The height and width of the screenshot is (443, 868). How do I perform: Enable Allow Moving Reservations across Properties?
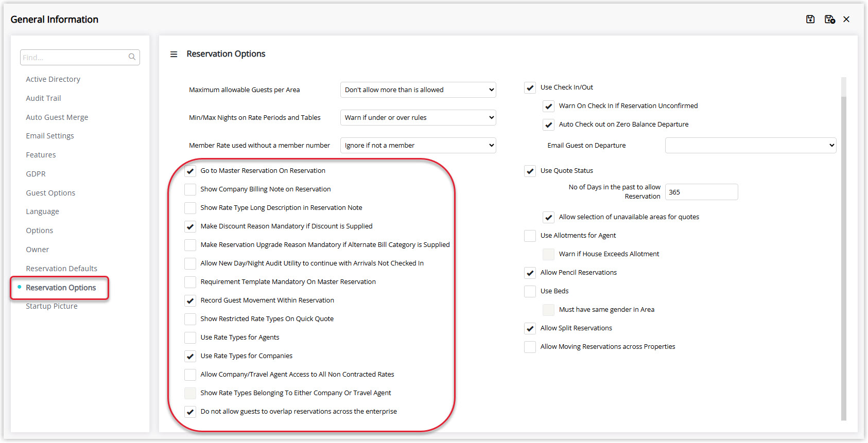(x=530, y=347)
